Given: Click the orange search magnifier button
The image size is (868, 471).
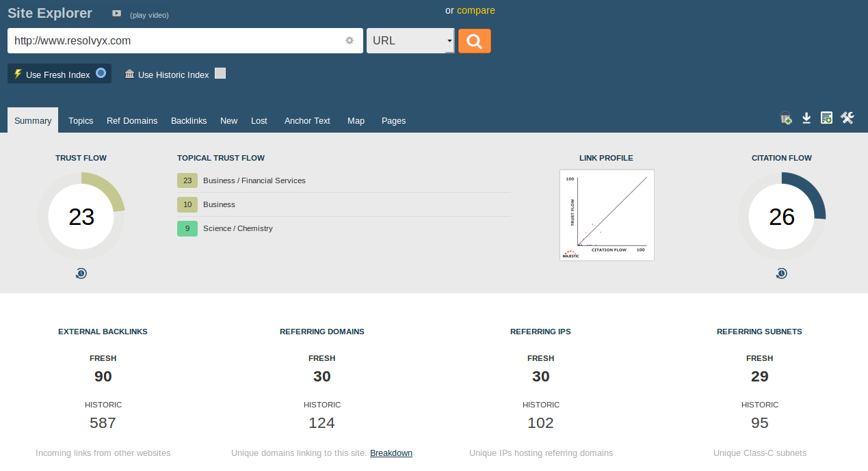Looking at the screenshot, I should [x=474, y=41].
